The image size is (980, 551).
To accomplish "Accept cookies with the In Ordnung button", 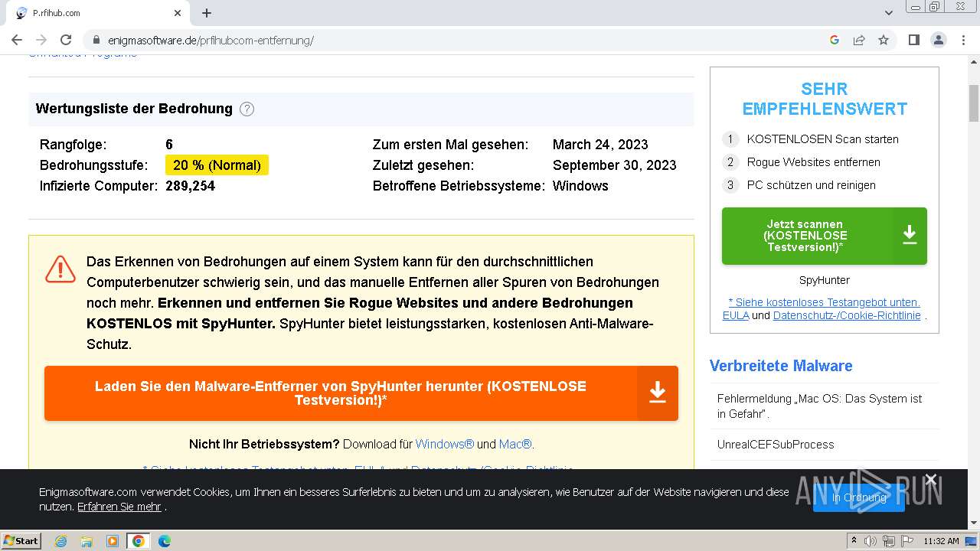I will point(859,497).
